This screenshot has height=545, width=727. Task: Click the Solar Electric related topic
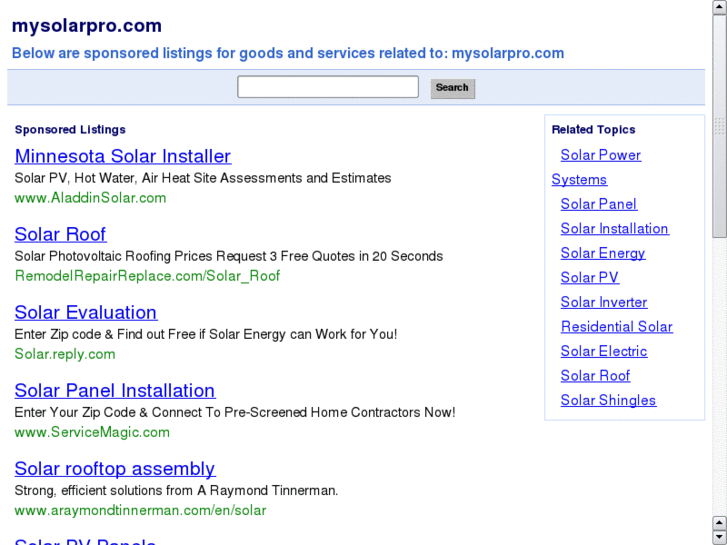click(603, 351)
